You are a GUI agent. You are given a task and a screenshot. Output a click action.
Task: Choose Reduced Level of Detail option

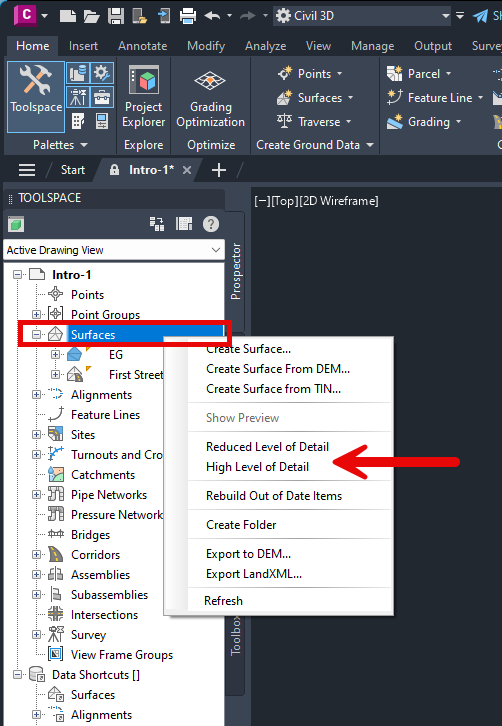point(267,447)
